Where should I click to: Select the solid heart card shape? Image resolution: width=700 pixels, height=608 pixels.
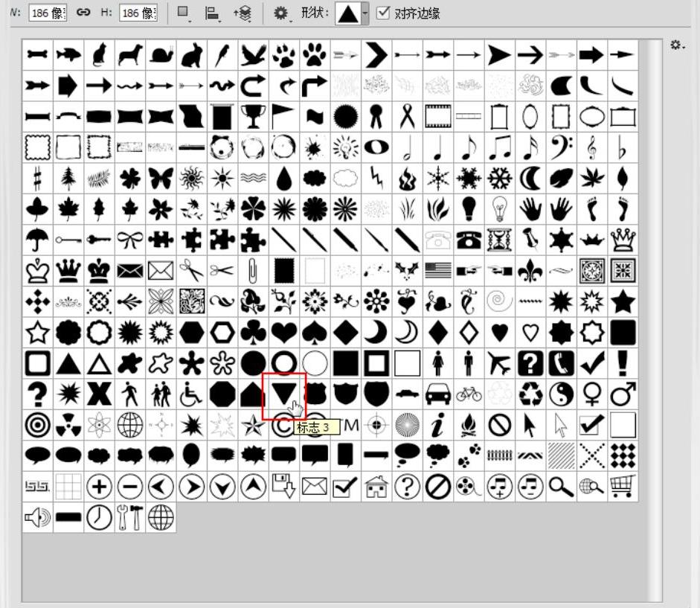284,333
